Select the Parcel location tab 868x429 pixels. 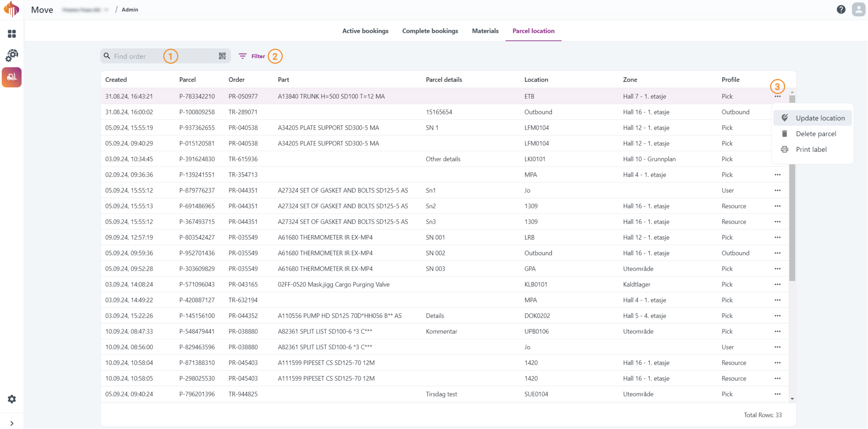tap(533, 31)
